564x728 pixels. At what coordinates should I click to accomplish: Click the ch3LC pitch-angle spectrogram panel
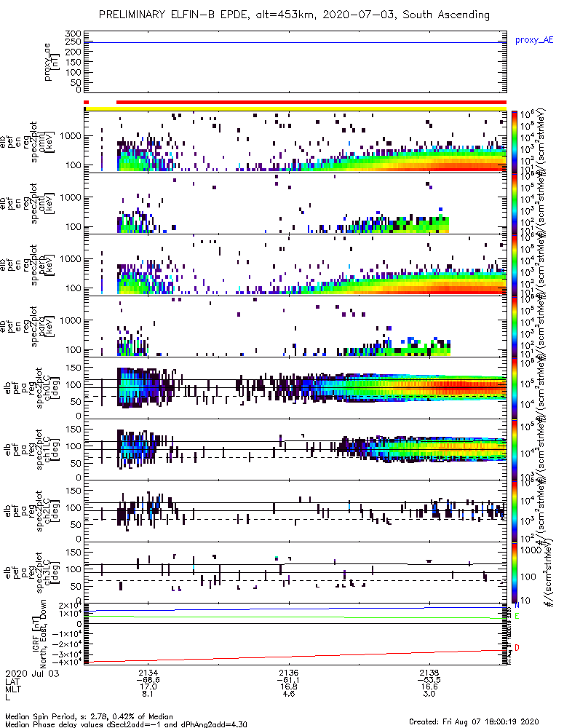click(295, 572)
